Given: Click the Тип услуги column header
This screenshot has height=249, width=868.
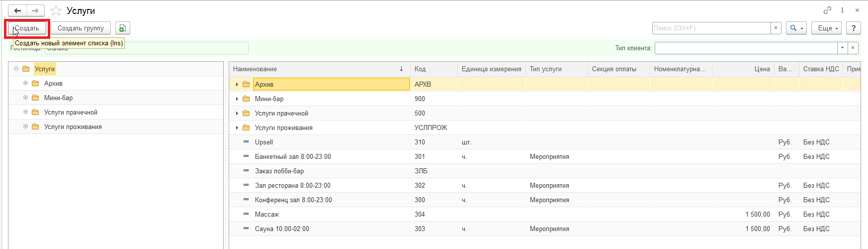Looking at the screenshot, I should coord(557,69).
